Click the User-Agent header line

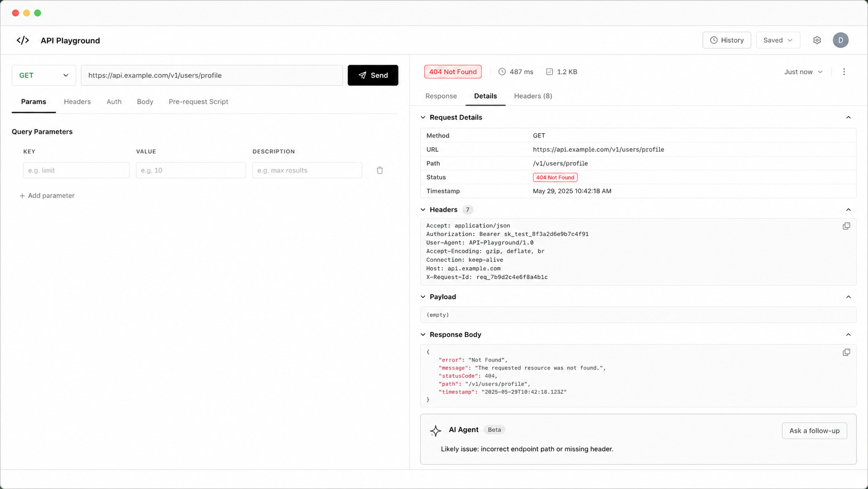(480, 243)
